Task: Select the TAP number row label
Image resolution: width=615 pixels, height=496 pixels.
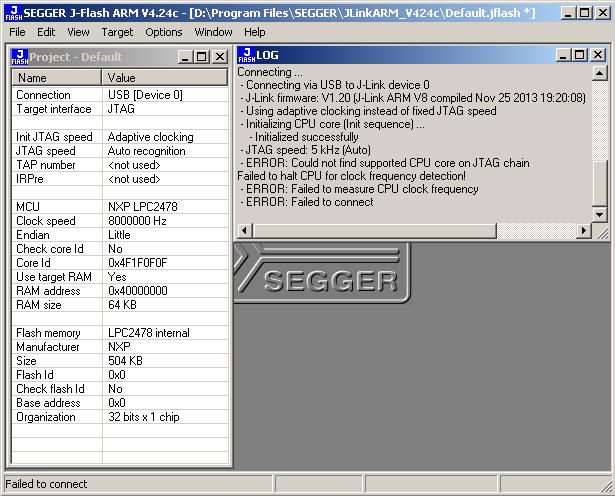Action: click(45, 165)
